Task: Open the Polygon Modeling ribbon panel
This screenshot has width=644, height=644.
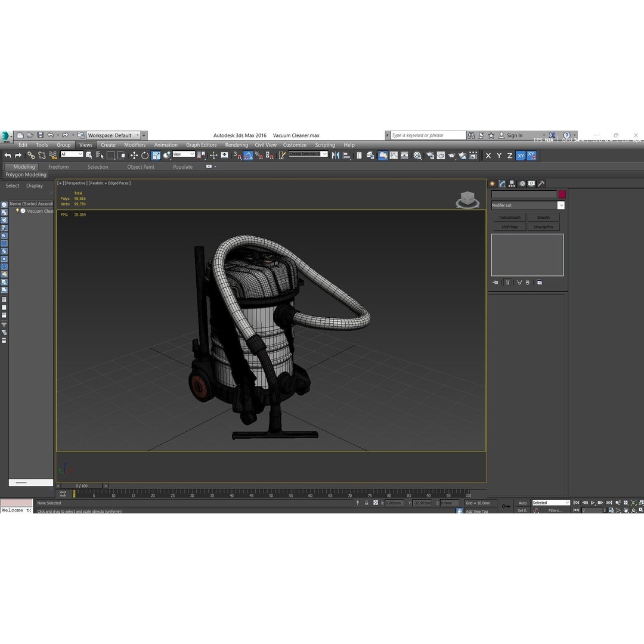Action: [x=26, y=175]
